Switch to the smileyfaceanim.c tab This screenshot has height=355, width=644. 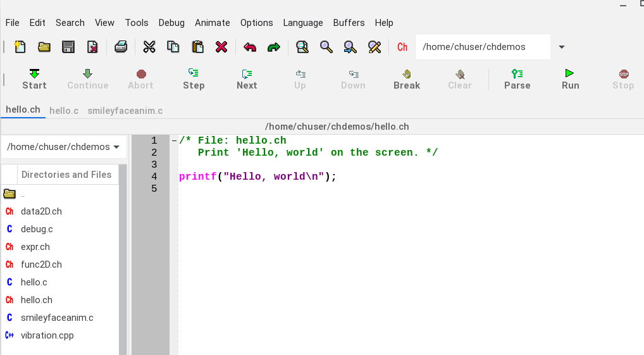click(x=125, y=111)
